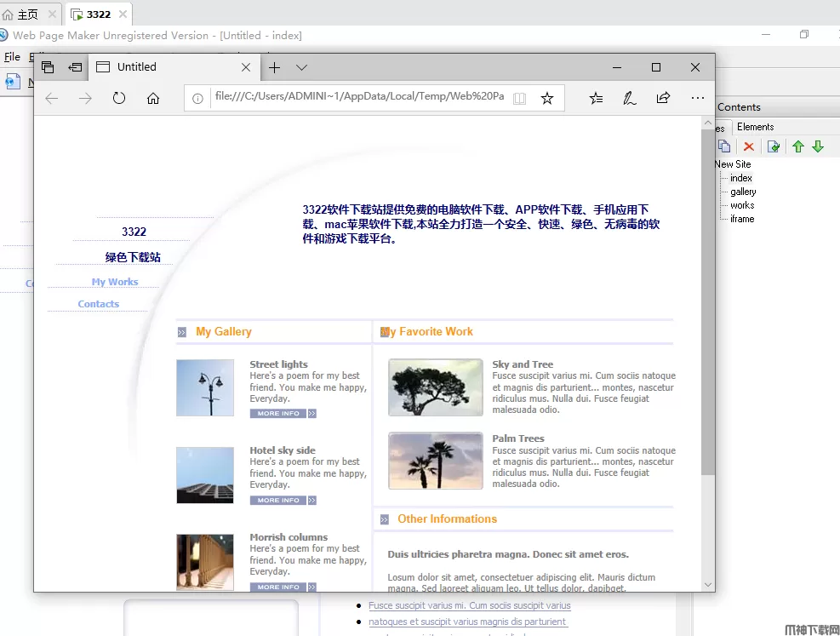Open browser settings and more menu
Screen dimensions: 840x636
tap(697, 99)
